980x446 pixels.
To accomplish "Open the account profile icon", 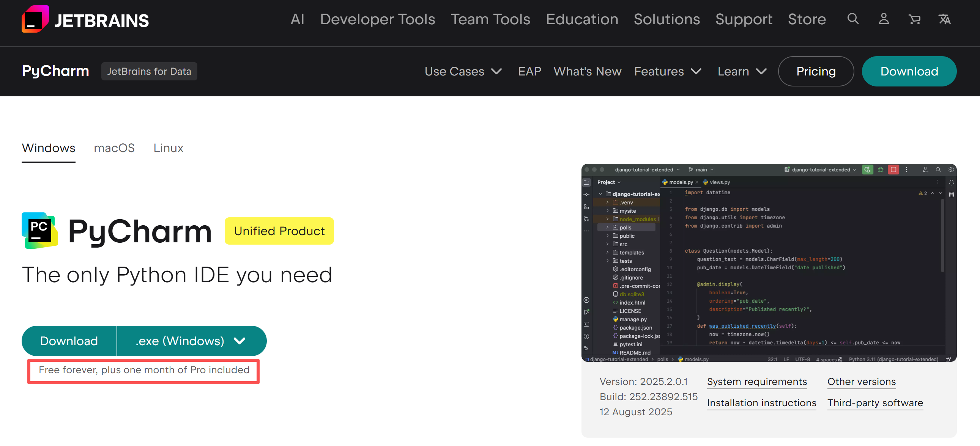I will [884, 19].
